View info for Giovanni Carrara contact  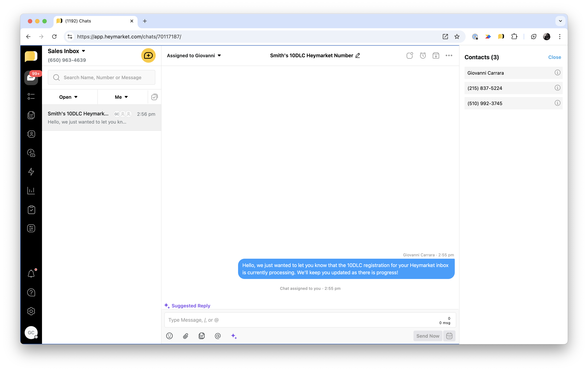[557, 73]
